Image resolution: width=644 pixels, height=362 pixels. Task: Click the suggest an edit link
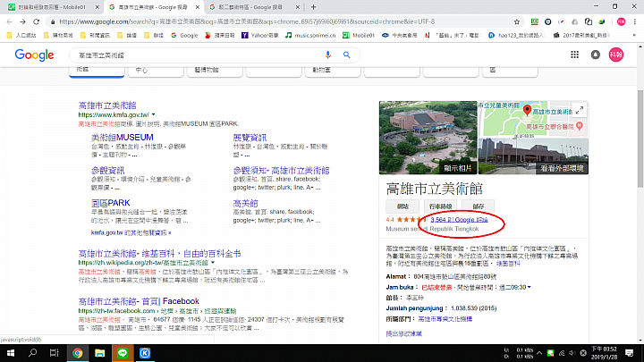pyautogui.click(x=403, y=333)
